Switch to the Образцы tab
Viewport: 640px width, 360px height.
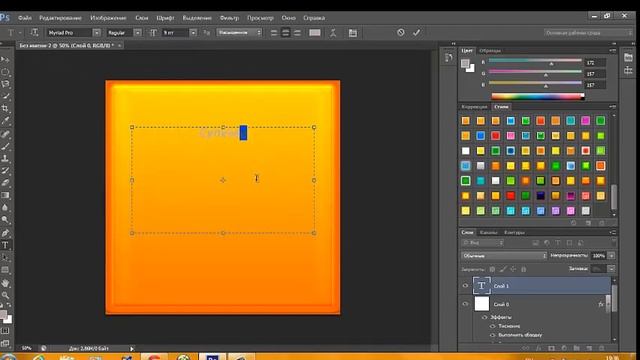tap(490, 51)
